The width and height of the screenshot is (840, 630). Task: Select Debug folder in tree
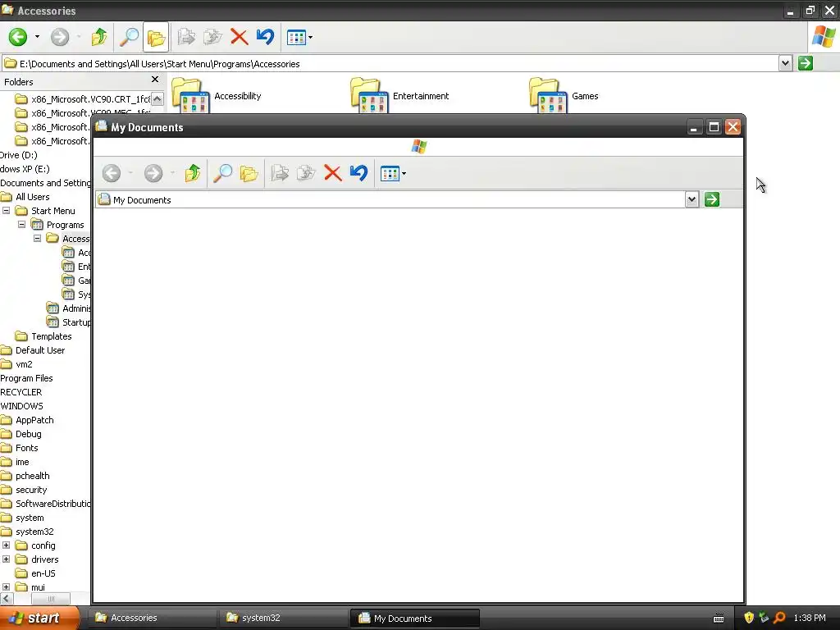[x=28, y=434]
